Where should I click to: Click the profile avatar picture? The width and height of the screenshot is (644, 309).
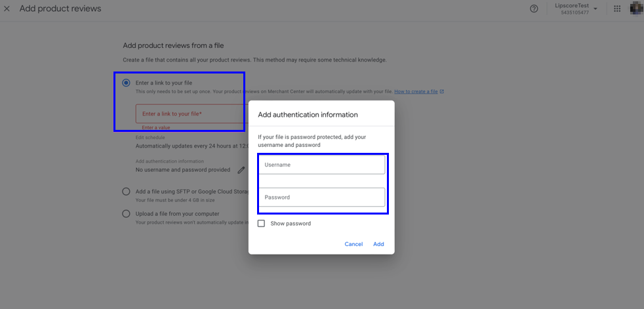(635, 9)
